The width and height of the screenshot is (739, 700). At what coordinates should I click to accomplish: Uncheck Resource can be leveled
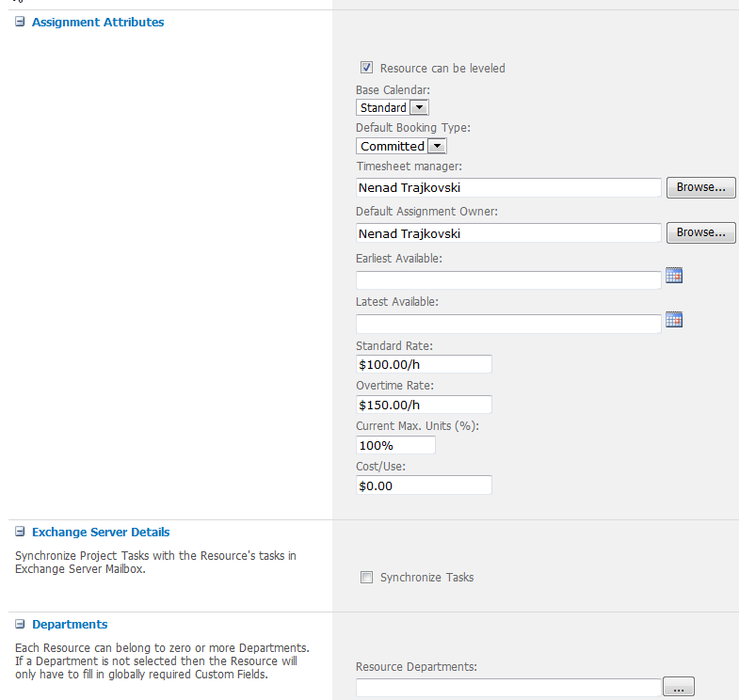(367, 68)
